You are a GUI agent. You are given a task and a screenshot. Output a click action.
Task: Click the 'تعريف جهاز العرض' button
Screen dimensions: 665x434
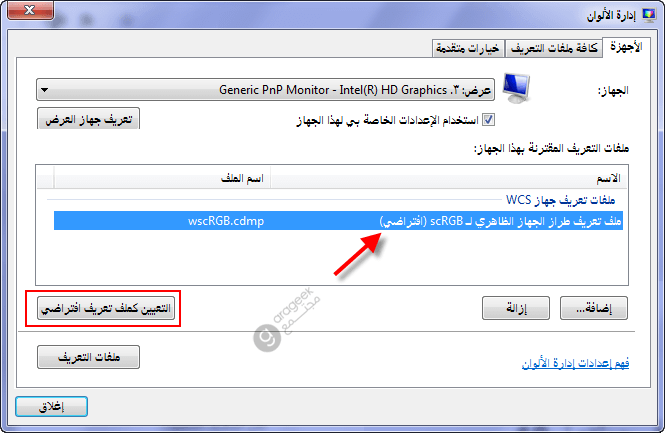tap(88, 119)
